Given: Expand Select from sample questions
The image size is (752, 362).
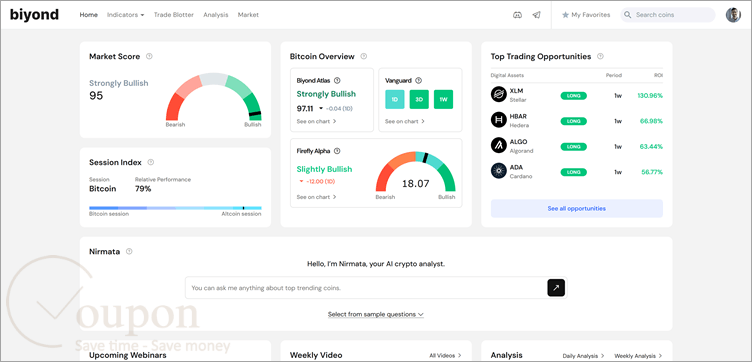Looking at the screenshot, I should (x=376, y=315).
